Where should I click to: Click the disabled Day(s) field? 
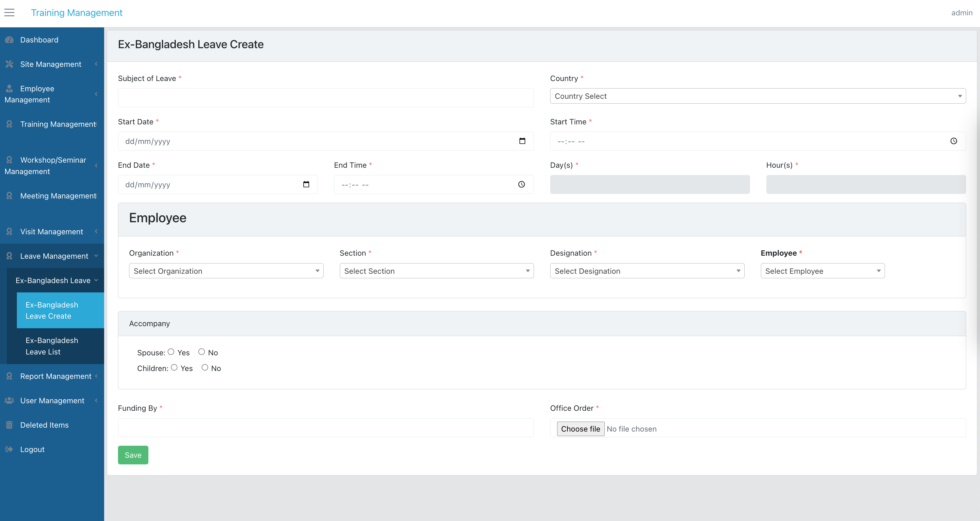click(650, 185)
